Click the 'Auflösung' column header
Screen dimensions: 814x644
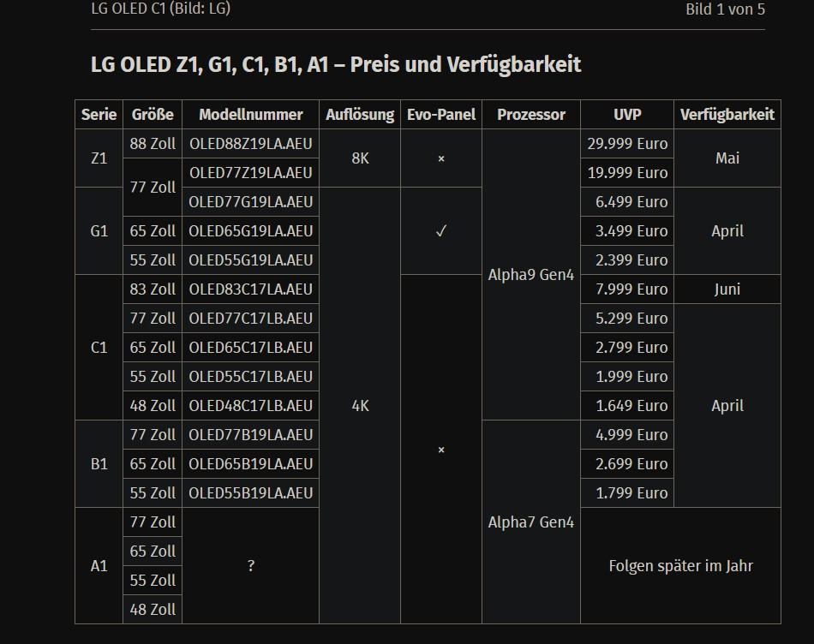point(360,114)
